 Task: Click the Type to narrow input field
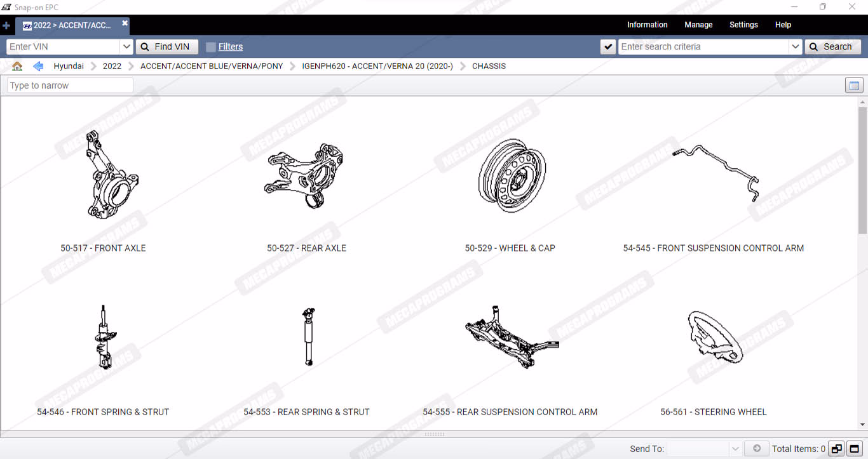point(70,86)
